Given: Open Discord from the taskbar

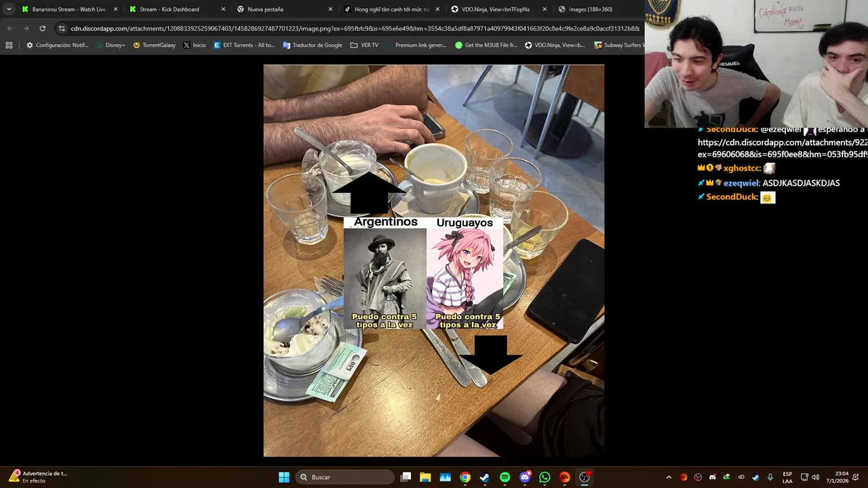Looking at the screenshot, I should tap(525, 477).
